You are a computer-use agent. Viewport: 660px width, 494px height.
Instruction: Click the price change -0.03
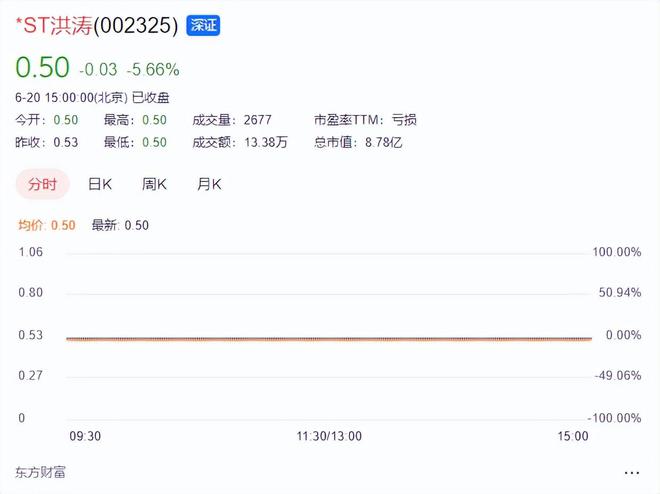tap(98, 69)
